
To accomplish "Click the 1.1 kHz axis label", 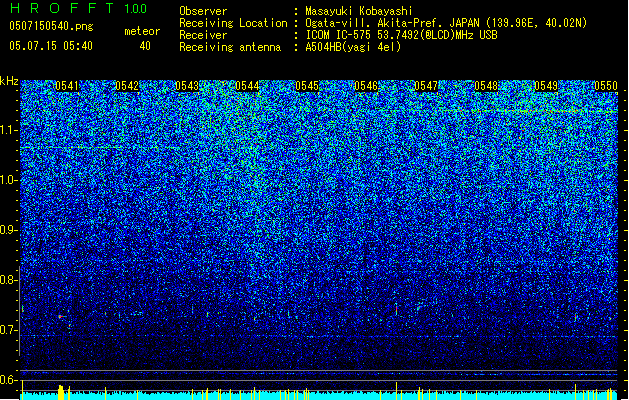I will coord(9,130).
